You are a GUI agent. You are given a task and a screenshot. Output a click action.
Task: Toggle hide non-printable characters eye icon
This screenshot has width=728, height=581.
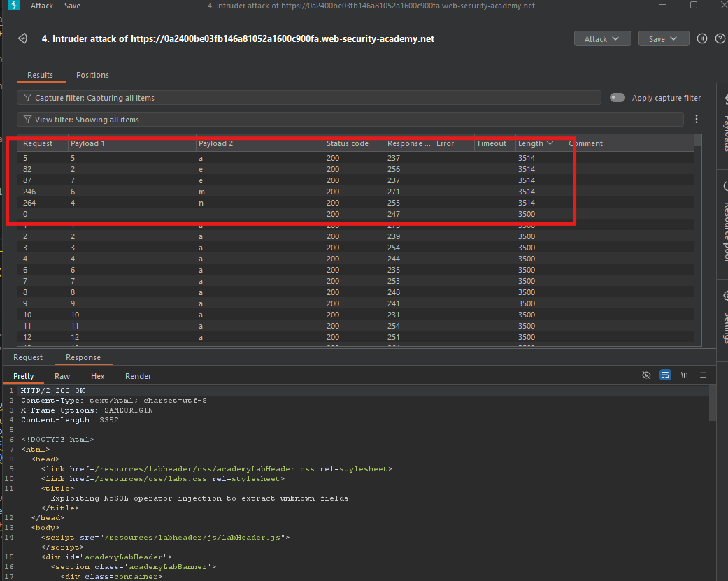click(646, 375)
